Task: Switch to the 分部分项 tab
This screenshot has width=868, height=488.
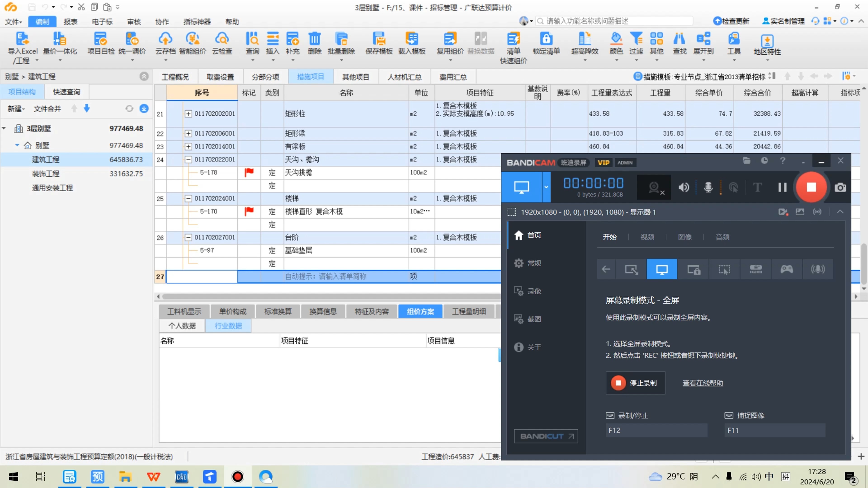Action: [x=266, y=77]
